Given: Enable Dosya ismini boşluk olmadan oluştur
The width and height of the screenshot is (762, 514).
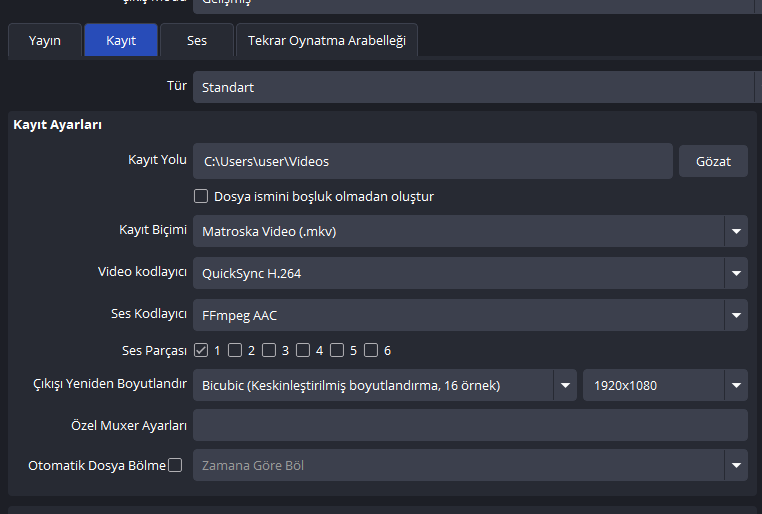Looking at the screenshot, I should pos(201,197).
